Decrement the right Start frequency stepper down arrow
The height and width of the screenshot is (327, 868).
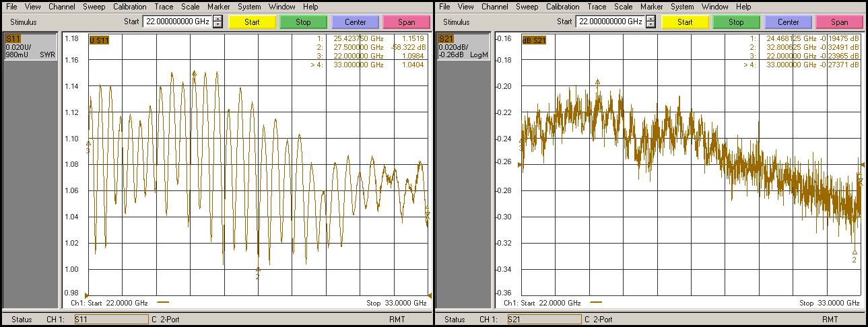[x=650, y=25]
